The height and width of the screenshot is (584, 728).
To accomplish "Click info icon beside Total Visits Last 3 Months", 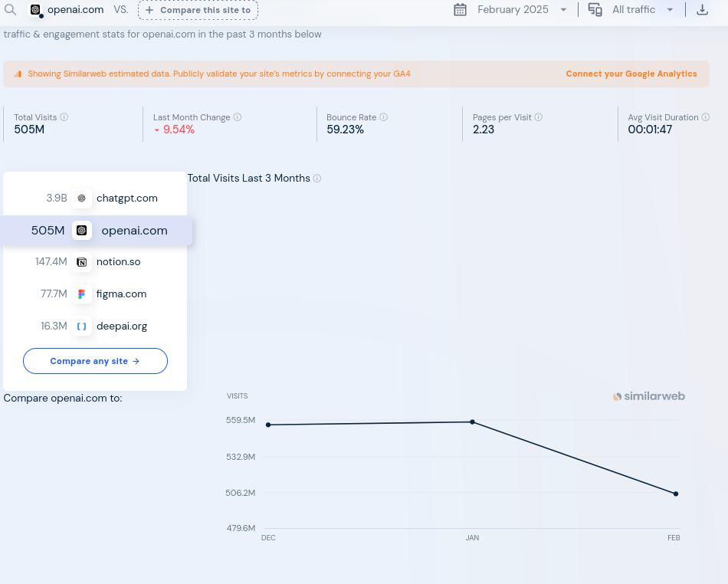I will point(317,179).
